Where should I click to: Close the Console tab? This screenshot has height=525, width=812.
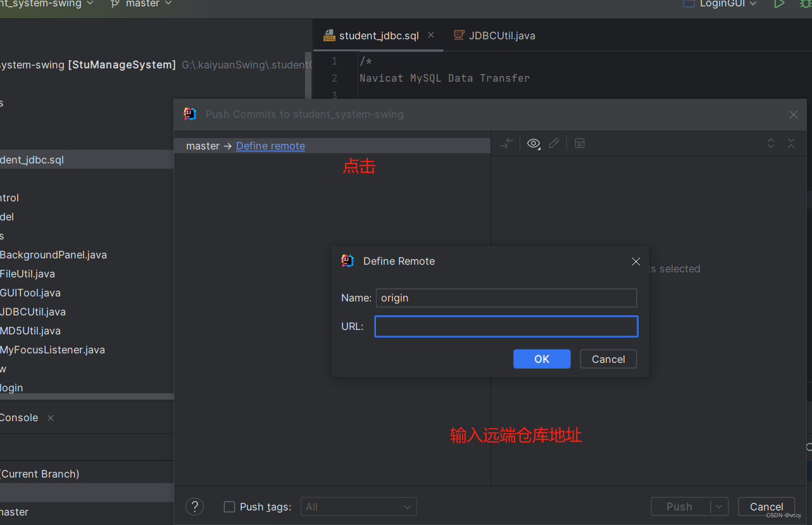tap(51, 418)
